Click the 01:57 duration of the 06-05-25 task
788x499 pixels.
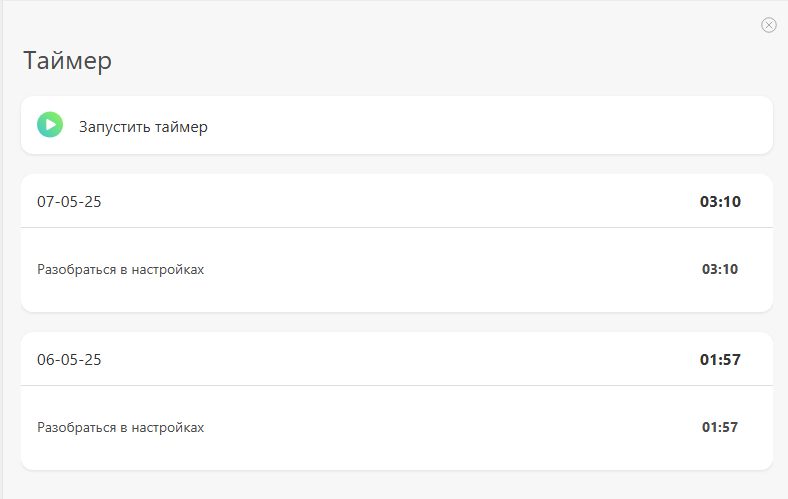(x=720, y=427)
